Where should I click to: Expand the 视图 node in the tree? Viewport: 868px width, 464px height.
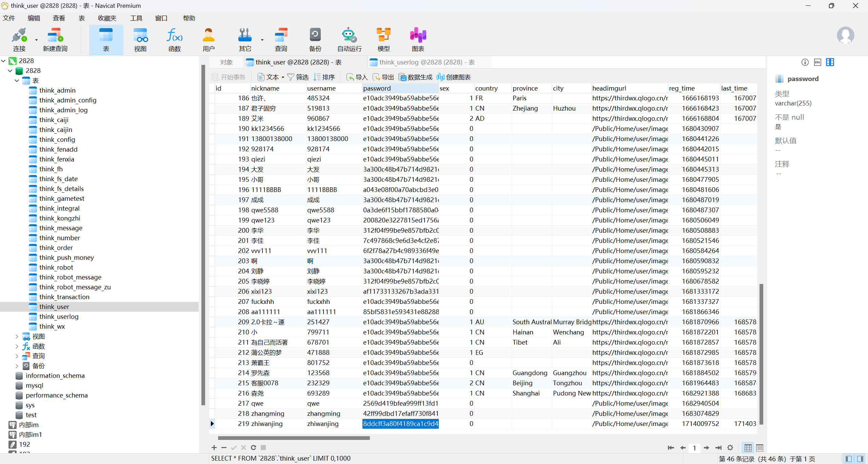[x=17, y=336]
